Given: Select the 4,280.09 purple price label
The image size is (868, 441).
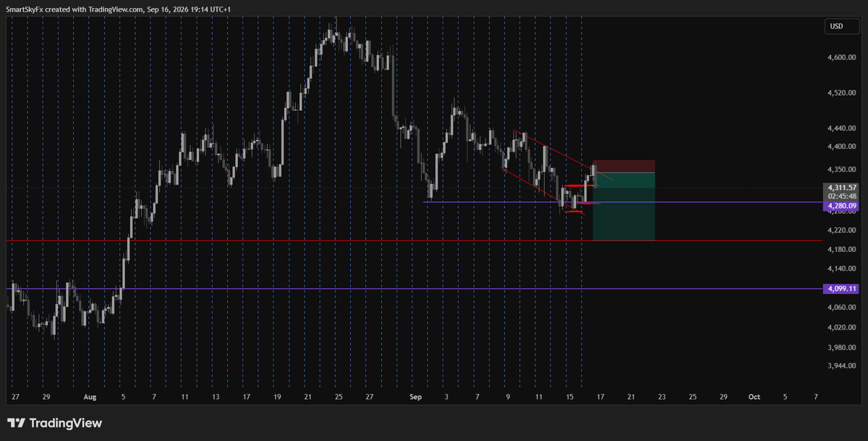Looking at the screenshot, I should point(843,206).
